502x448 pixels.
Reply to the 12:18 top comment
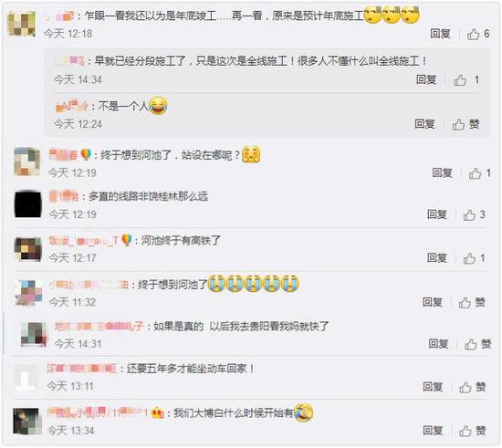coord(440,33)
